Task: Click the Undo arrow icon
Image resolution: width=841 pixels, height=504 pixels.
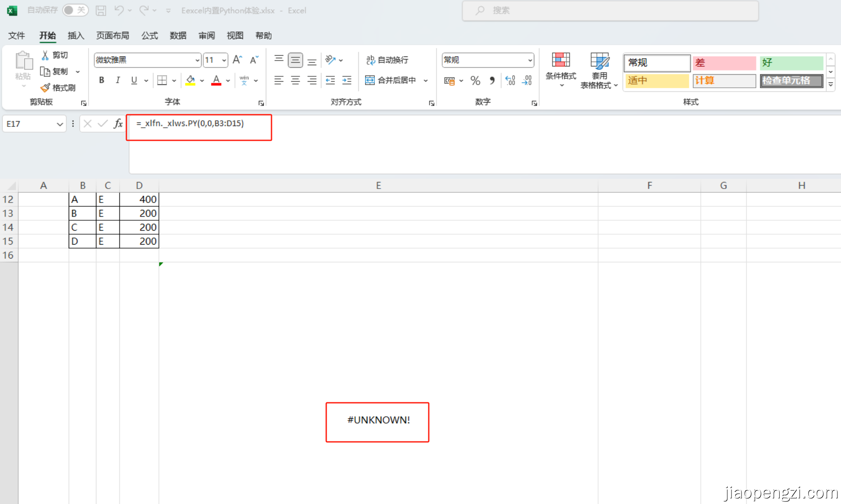Action: pyautogui.click(x=119, y=10)
